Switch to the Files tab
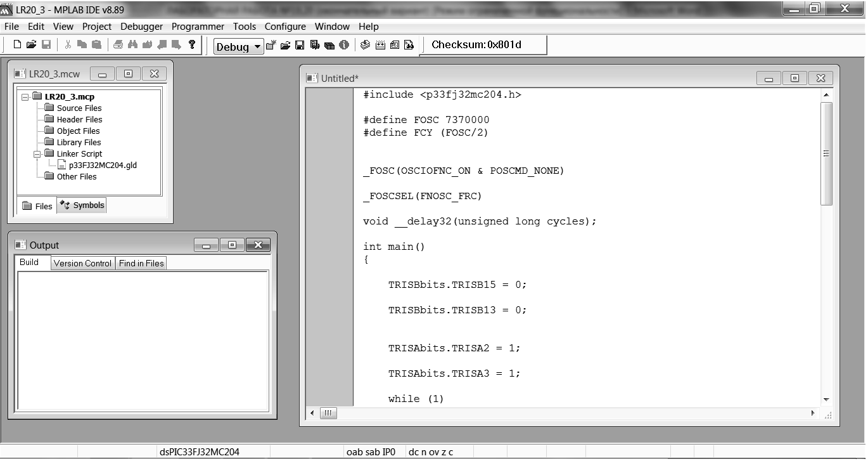 click(x=37, y=206)
